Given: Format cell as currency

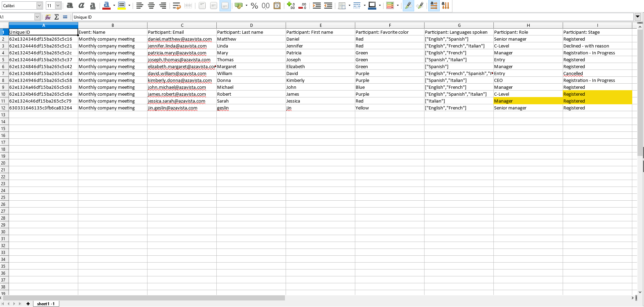Looking at the screenshot, I should (238, 6).
